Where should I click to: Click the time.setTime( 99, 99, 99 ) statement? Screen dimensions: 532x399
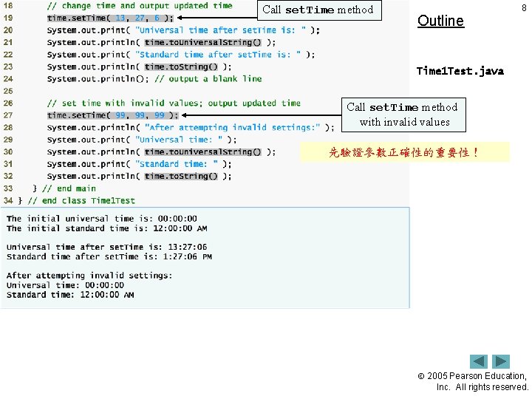pyautogui.click(x=112, y=115)
